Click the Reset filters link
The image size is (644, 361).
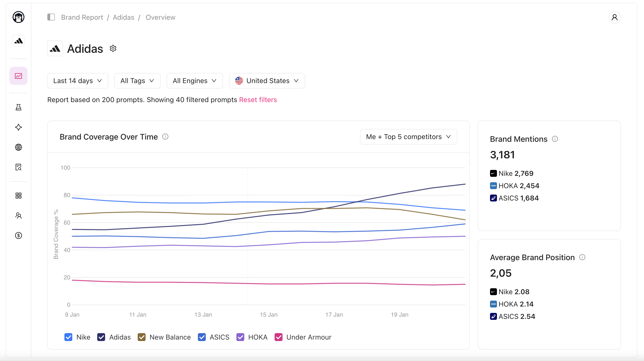[258, 100]
